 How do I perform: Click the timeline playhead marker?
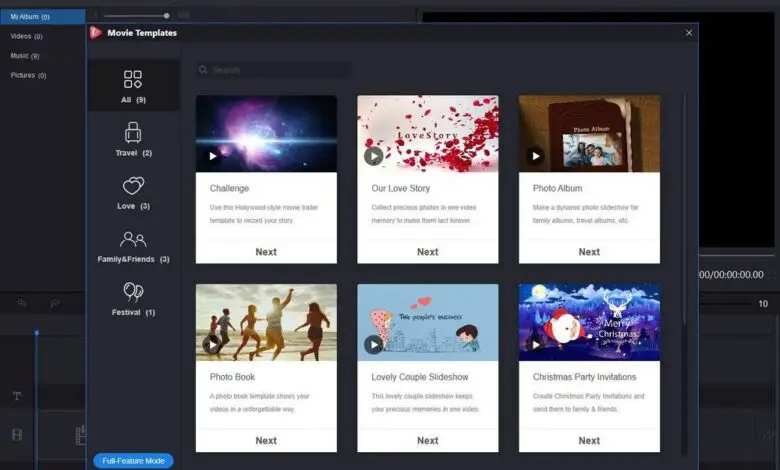coord(36,332)
